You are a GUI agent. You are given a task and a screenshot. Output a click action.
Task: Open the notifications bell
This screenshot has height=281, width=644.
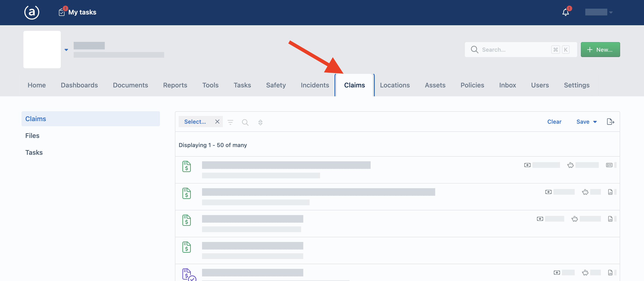(565, 12)
